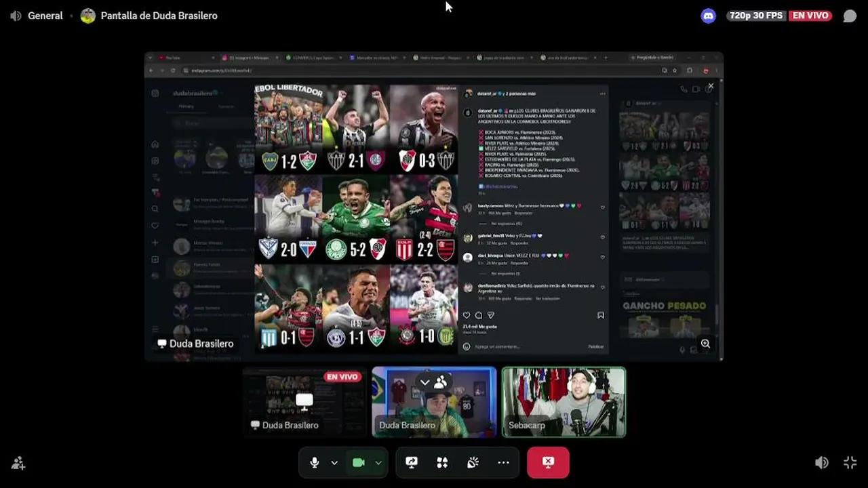This screenshot has width=868, height=488.
Task: Open a new browser tab with plus
Action: point(606,58)
